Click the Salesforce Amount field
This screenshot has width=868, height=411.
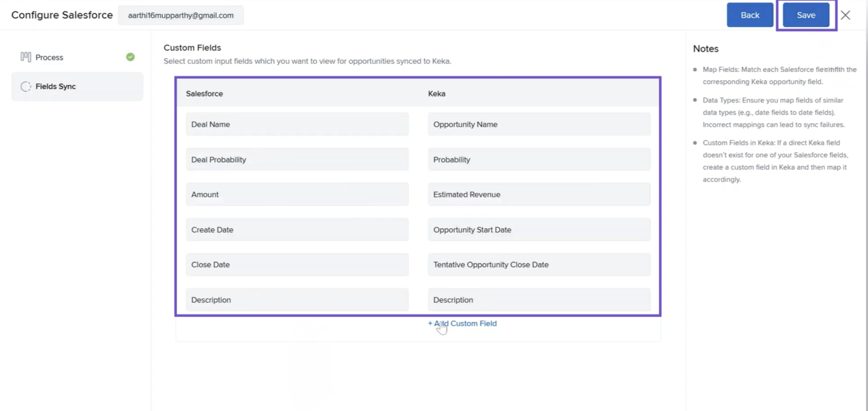297,194
